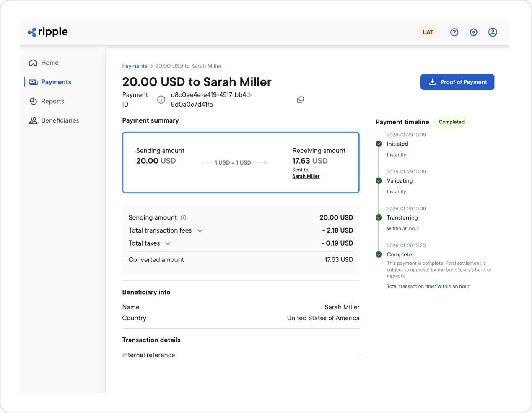Copy the payment ID using the copy icon
This screenshot has height=413, width=532.
tap(300, 99)
